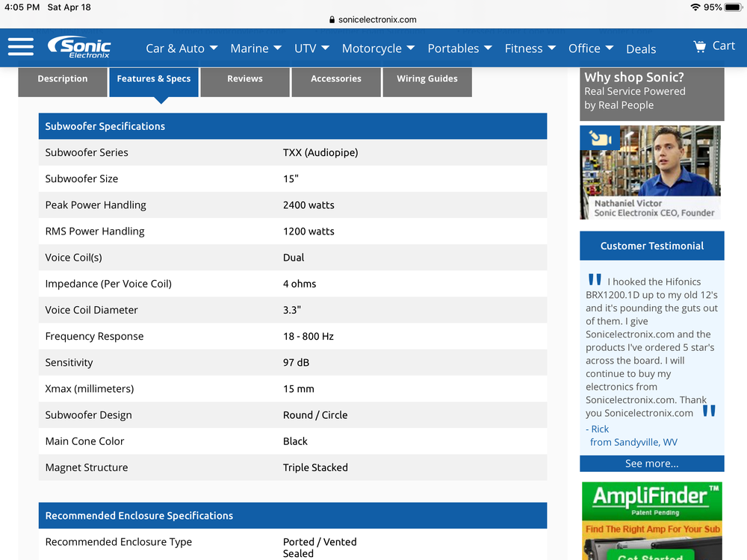Click the Subwoofer Specifications header

(293, 126)
